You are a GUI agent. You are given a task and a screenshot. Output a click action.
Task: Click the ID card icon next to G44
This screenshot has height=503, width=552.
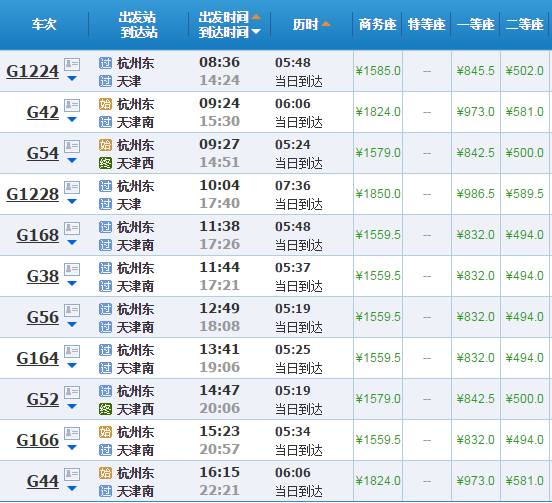pos(72,474)
